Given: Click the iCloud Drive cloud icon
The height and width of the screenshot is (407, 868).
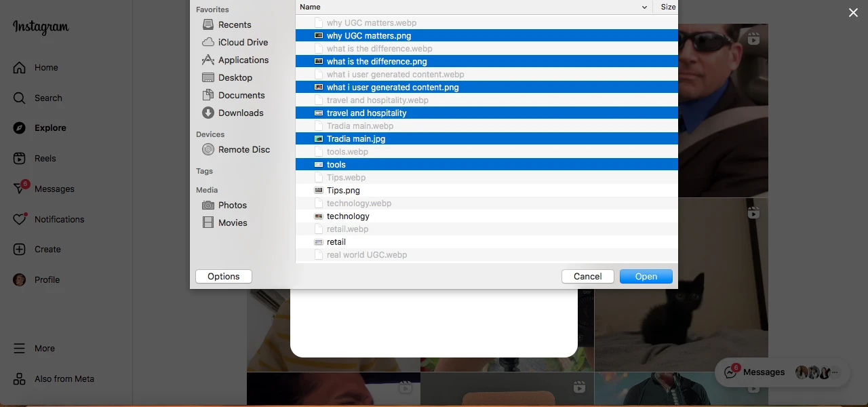Looking at the screenshot, I should [208, 43].
